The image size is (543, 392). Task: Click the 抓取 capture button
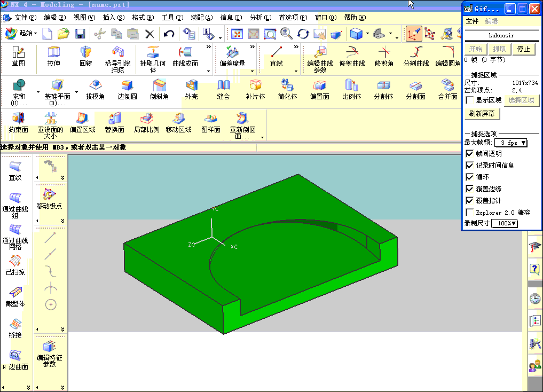499,49
